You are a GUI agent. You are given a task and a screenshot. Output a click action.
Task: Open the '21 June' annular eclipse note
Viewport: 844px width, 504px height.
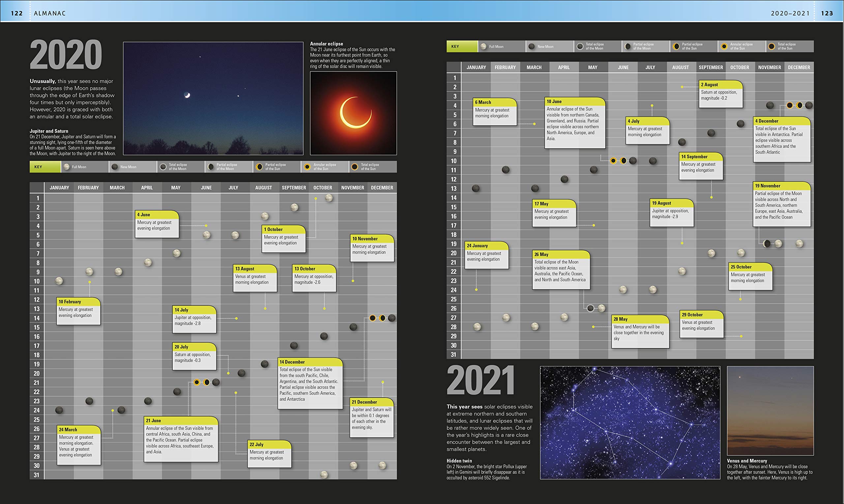pos(181,439)
